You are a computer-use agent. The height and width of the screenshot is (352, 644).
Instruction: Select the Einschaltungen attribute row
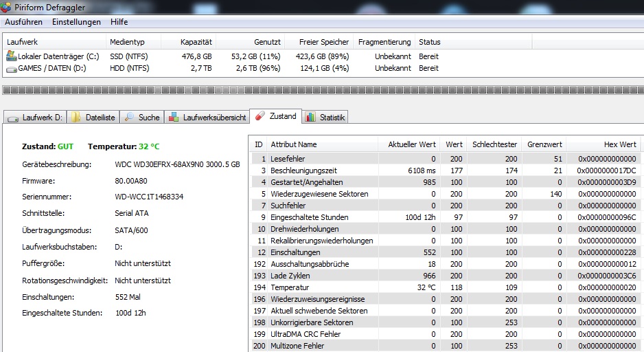(446, 252)
